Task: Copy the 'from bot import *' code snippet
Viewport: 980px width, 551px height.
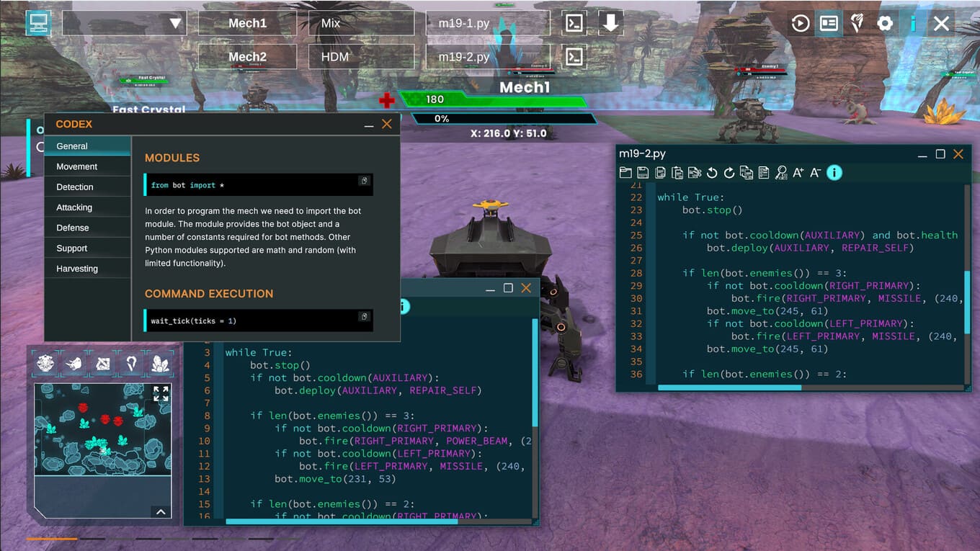Action: [364, 182]
